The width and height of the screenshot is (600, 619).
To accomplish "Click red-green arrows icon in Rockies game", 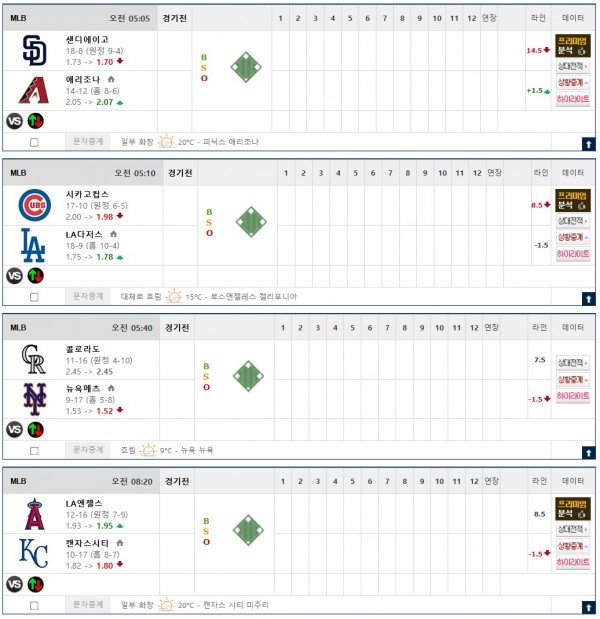I will click(36, 430).
